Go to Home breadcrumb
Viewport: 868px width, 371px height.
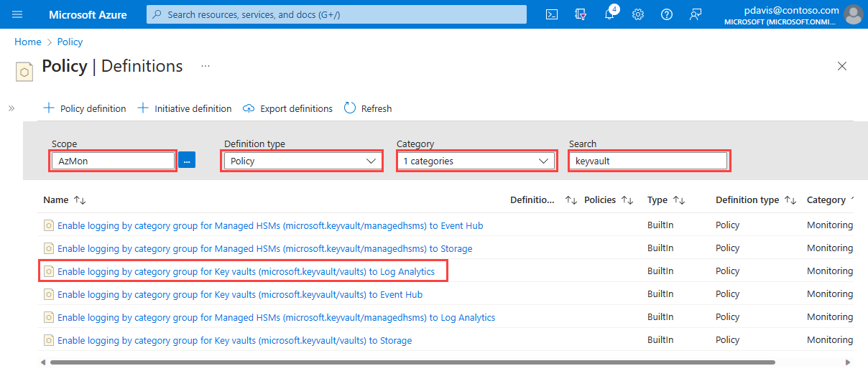pyautogui.click(x=27, y=42)
